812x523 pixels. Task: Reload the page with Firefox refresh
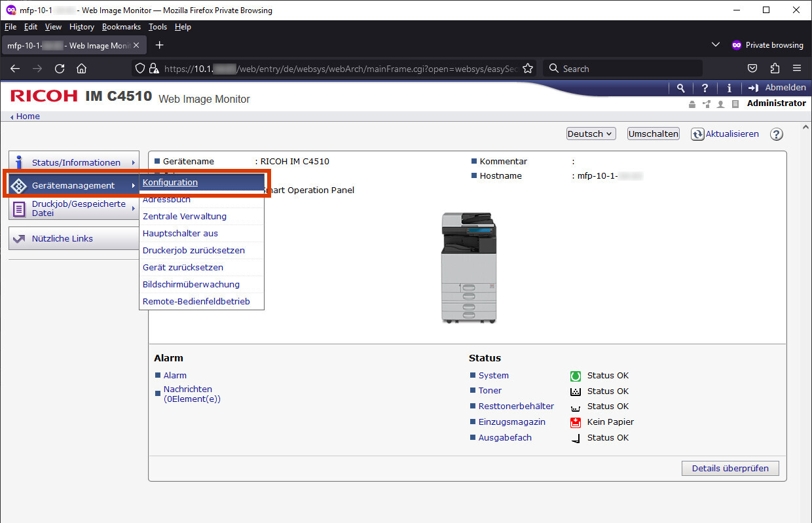[x=60, y=68]
